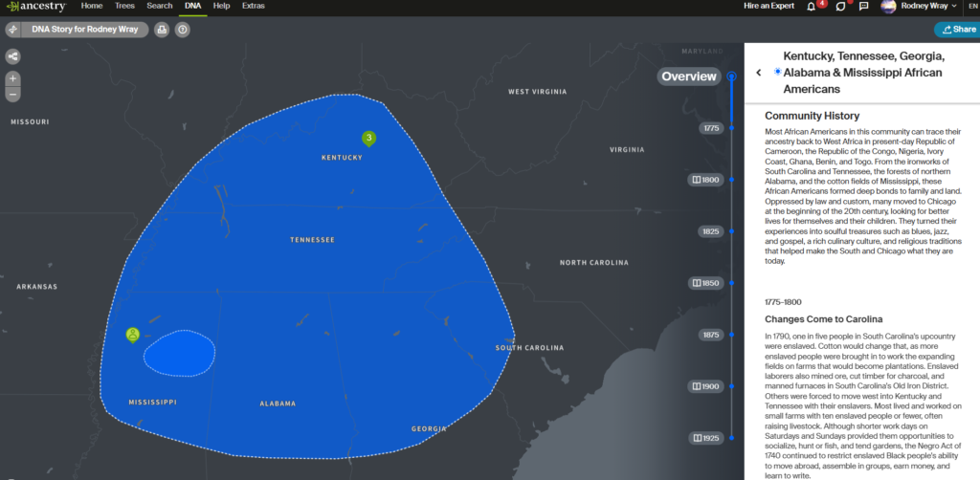The height and width of the screenshot is (480, 980).
Task: Open the notifications bell
Action: click(x=812, y=7)
